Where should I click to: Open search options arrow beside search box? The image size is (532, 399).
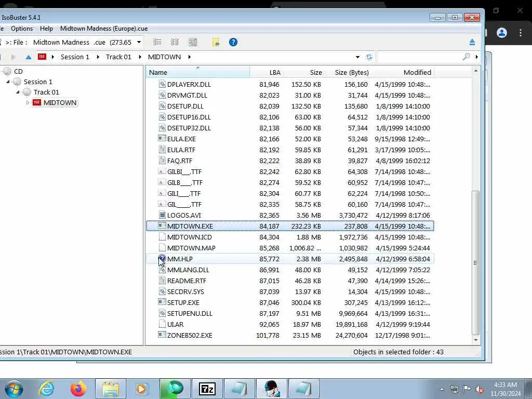tap(477, 57)
